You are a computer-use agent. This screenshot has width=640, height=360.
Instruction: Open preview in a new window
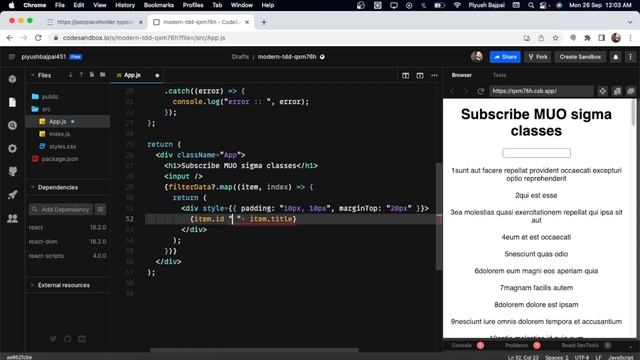(631, 91)
